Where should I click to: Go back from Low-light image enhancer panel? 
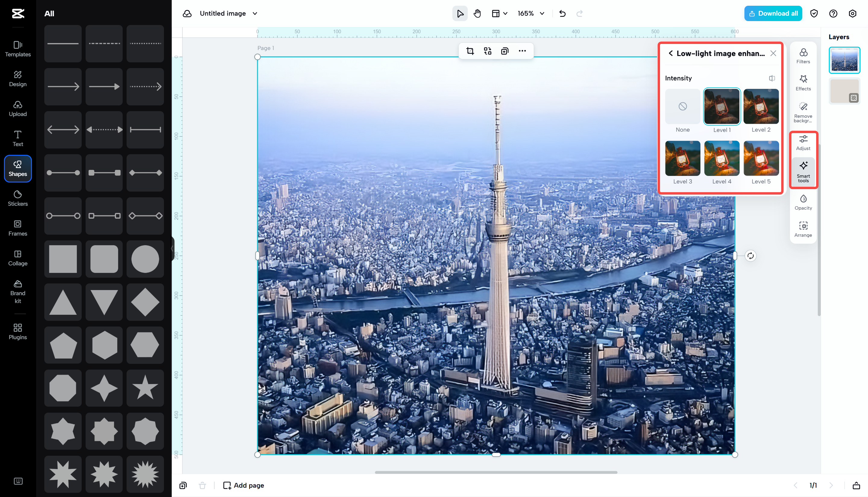pos(670,53)
